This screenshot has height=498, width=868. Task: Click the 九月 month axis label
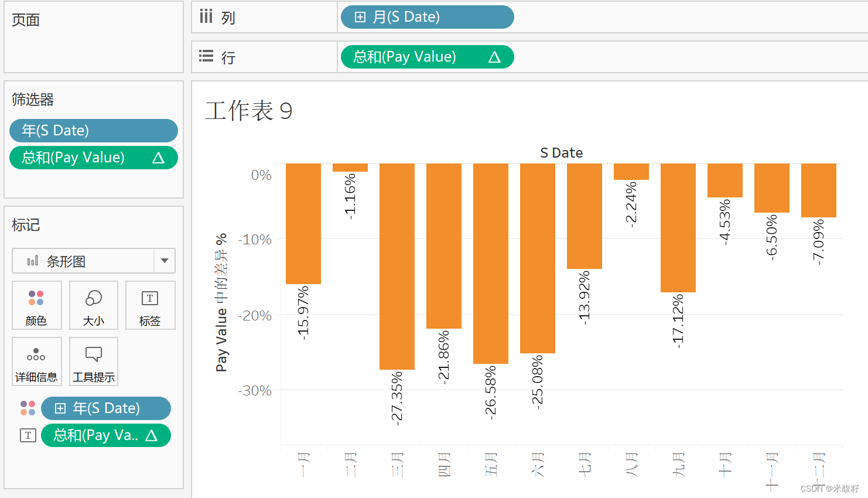click(x=678, y=465)
